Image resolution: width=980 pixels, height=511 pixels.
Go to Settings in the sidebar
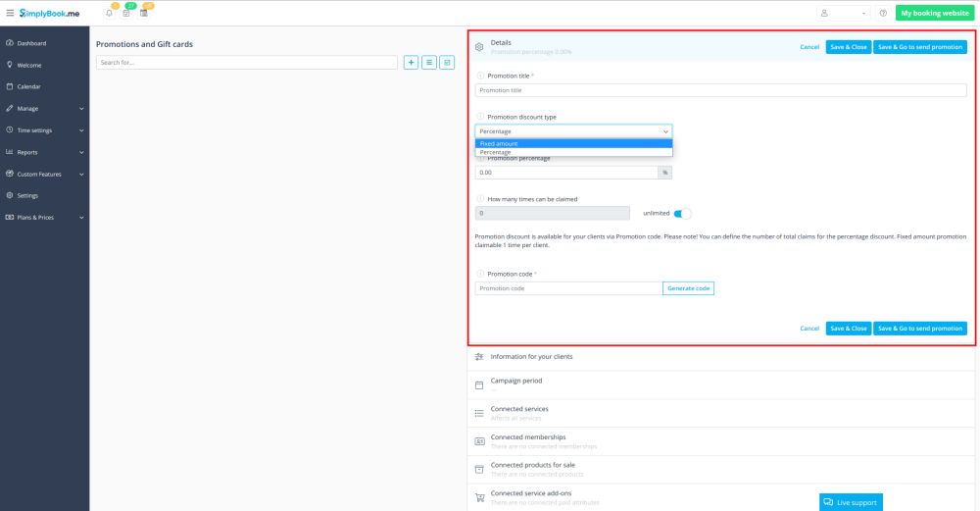click(x=27, y=195)
